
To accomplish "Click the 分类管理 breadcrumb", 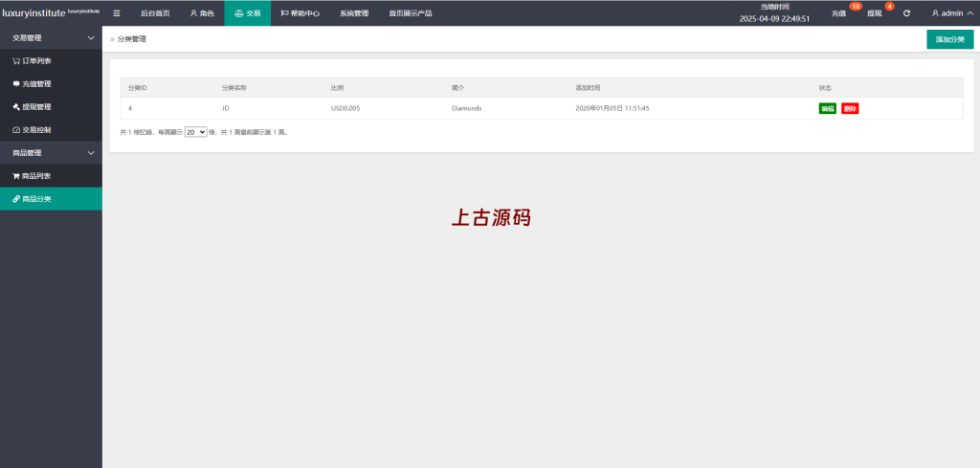I will (132, 38).
